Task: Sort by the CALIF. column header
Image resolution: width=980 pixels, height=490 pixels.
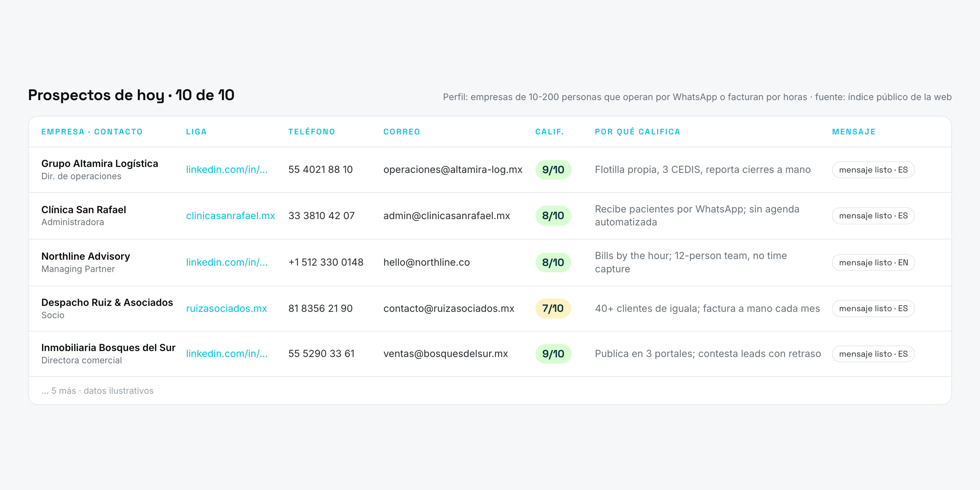Action: tap(549, 132)
